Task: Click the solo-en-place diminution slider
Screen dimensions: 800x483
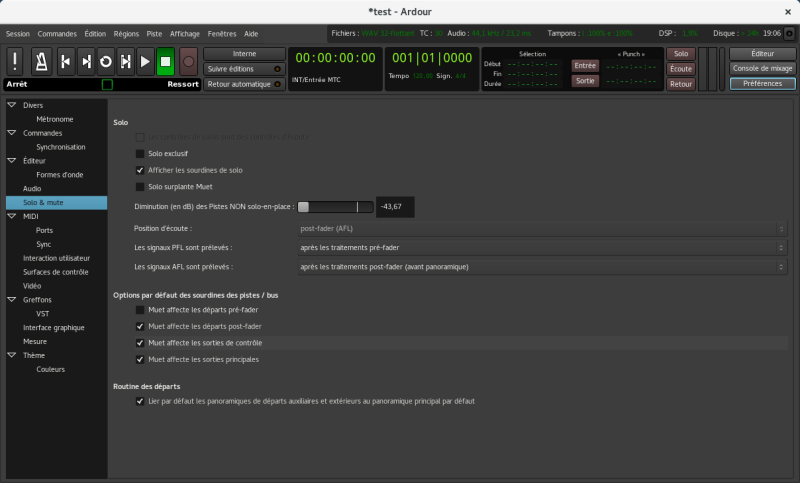Action: pos(336,207)
